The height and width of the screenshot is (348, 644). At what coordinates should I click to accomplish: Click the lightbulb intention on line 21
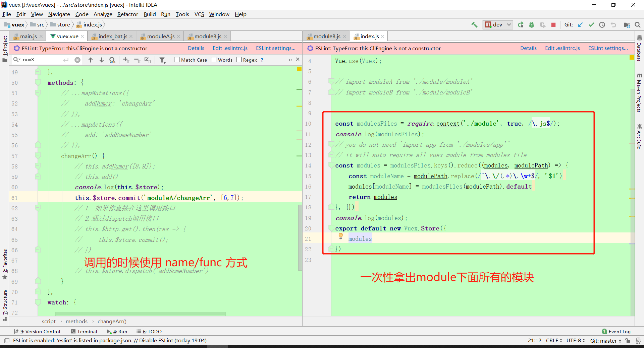point(341,236)
